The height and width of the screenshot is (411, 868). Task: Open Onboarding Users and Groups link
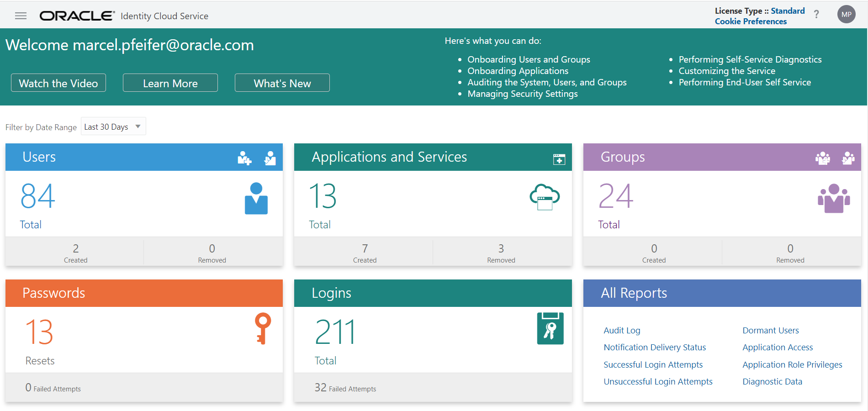[x=529, y=59]
